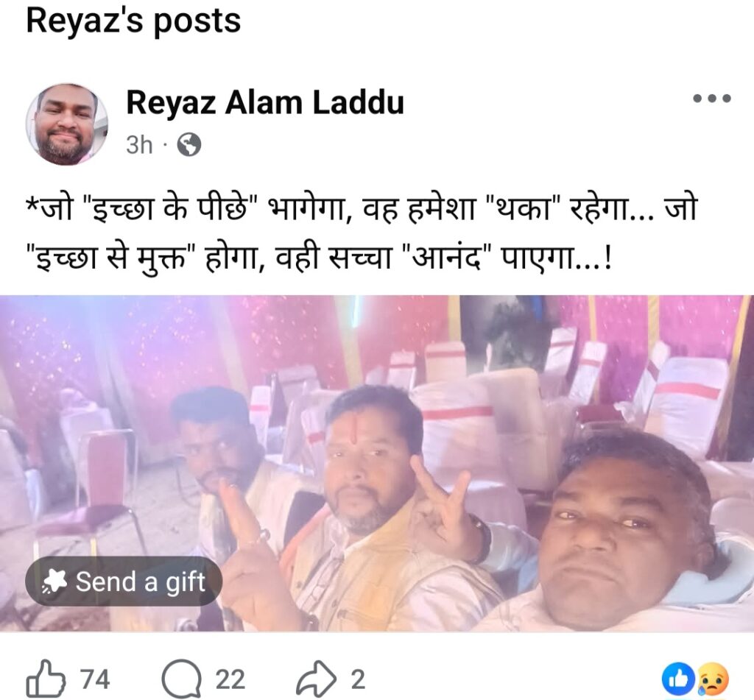Screen dimensions: 754x700
Task: Tap the star icon inside Send a gift
Action: click(x=54, y=581)
